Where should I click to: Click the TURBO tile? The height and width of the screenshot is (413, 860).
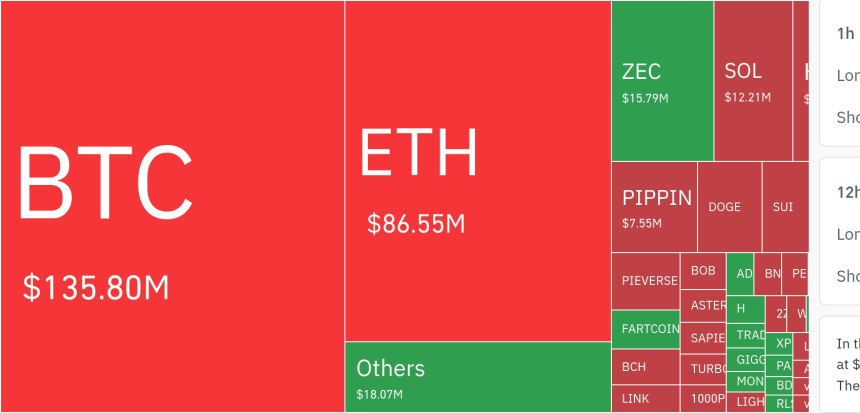[x=703, y=369]
